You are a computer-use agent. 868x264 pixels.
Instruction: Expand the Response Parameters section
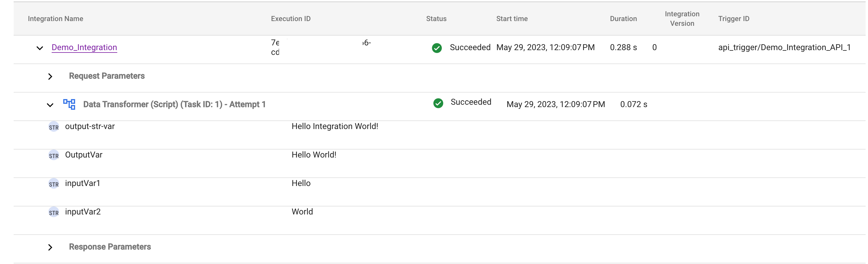[x=50, y=247]
